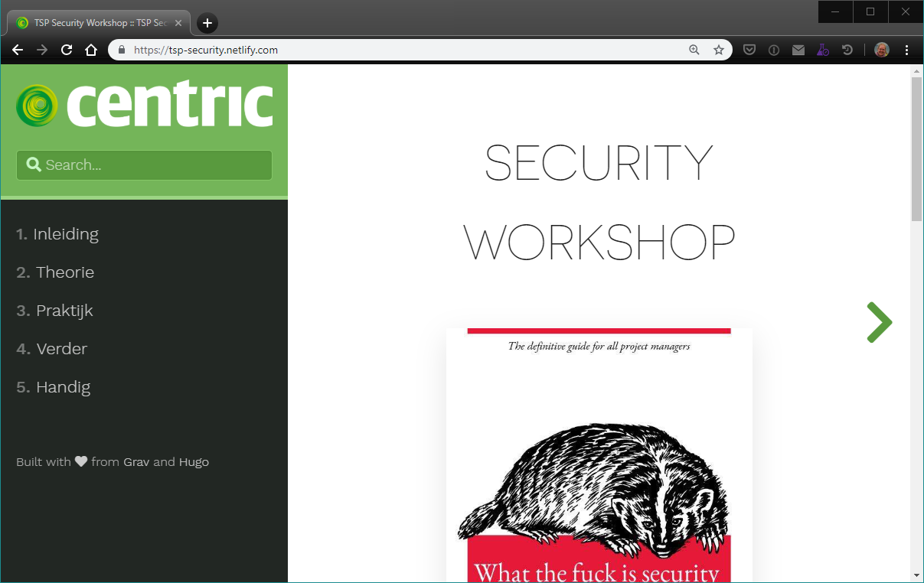The height and width of the screenshot is (583, 924).
Task: Click the heart icon in footer
Action: (81, 462)
